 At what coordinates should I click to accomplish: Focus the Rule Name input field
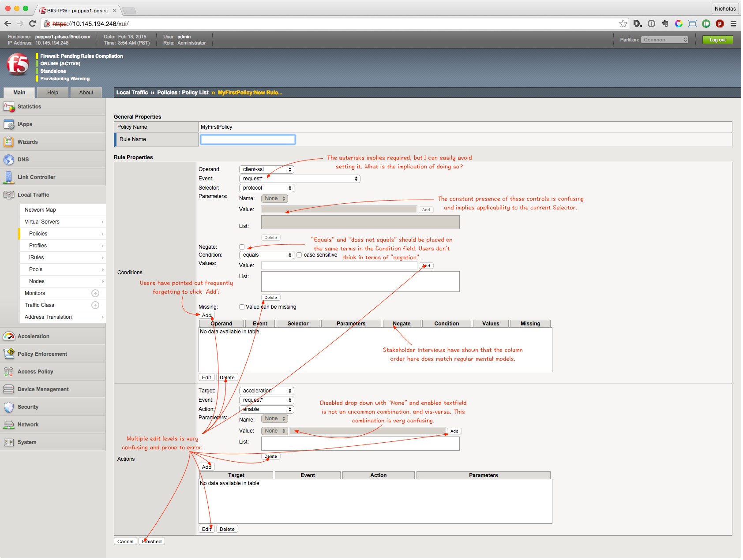click(248, 139)
